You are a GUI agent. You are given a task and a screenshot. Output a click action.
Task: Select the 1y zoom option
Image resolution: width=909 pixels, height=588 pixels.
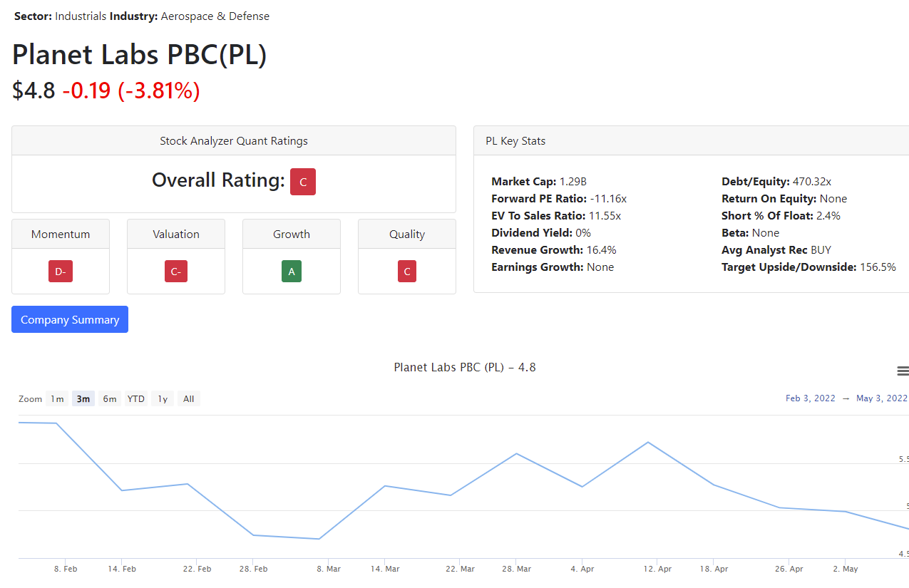[163, 399]
